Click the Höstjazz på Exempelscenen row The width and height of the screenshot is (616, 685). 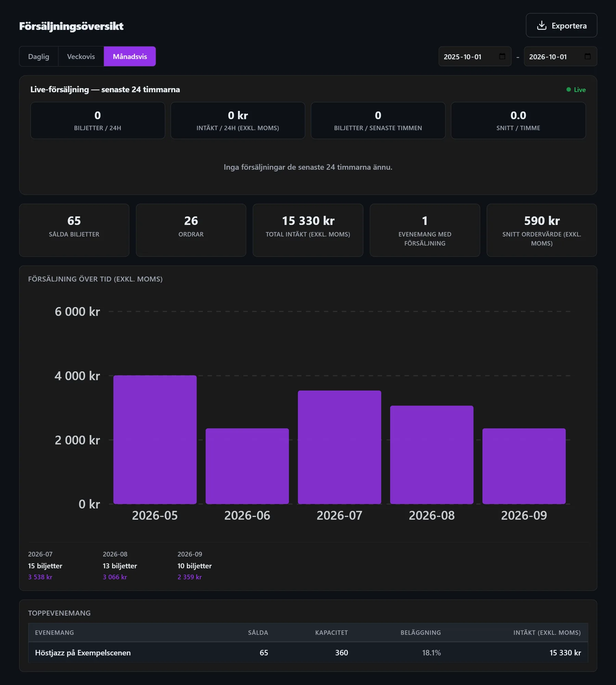pyautogui.click(x=308, y=652)
